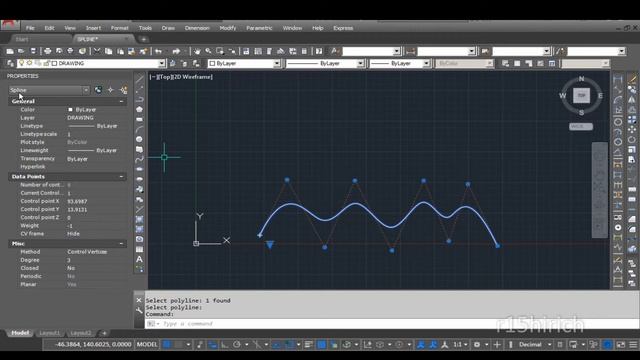Click the Erase tool in Modify toolbar
The image size is (640, 360).
tap(632, 79)
